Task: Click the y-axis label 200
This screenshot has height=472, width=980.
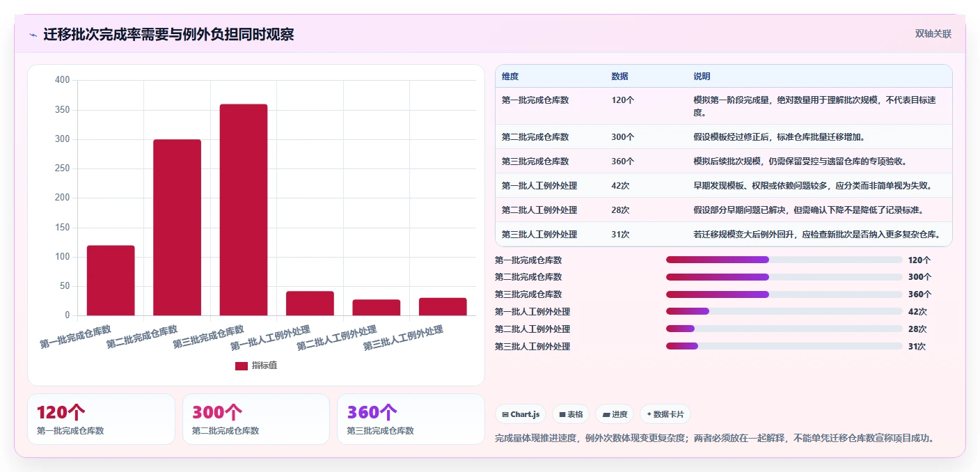Action: (x=63, y=139)
